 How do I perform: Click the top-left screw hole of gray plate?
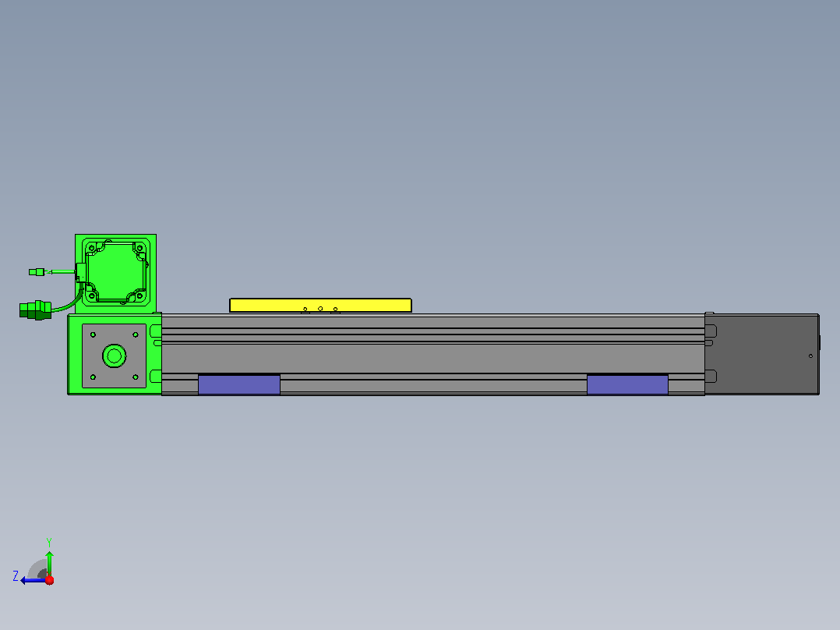coord(94,334)
